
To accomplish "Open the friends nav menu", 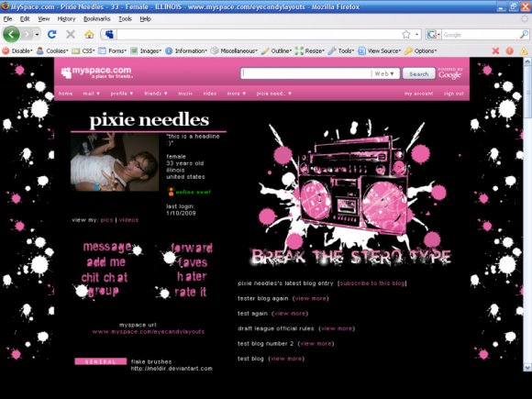I will pyautogui.click(x=156, y=94).
